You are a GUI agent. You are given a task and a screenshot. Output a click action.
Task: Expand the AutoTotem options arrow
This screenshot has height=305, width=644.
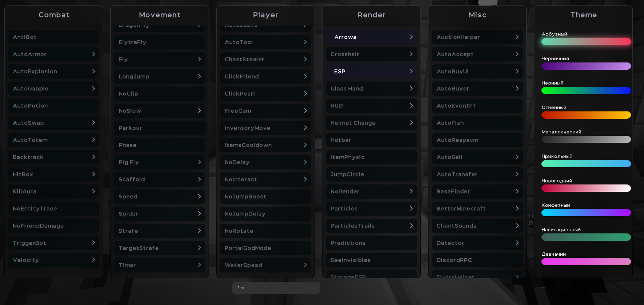point(94,140)
